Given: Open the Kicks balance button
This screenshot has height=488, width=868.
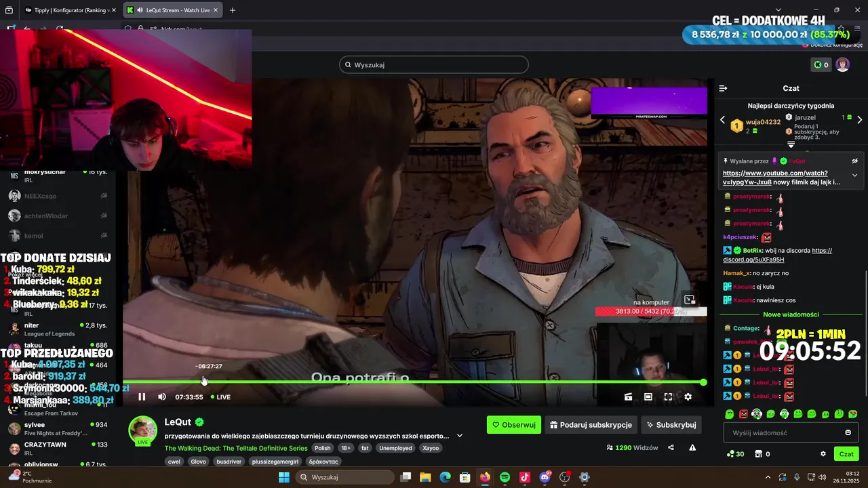Looking at the screenshot, I should [821, 65].
